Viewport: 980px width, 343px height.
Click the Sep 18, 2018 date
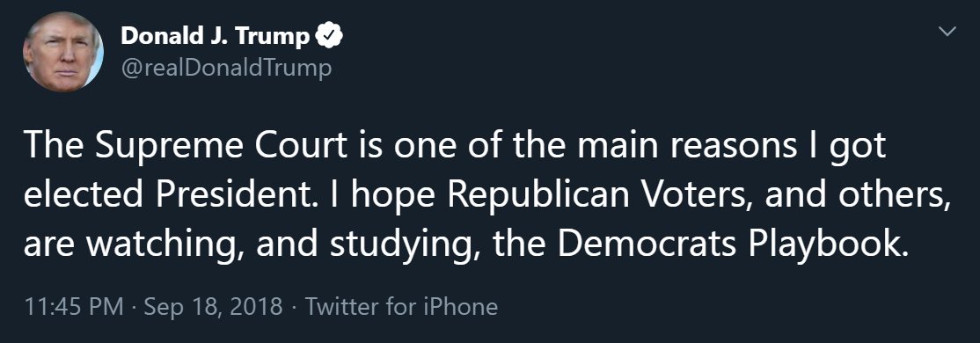[x=213, y=307]
